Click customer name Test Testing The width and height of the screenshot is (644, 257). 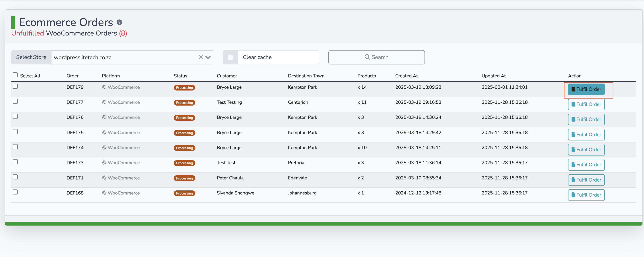tap(229, 102)
